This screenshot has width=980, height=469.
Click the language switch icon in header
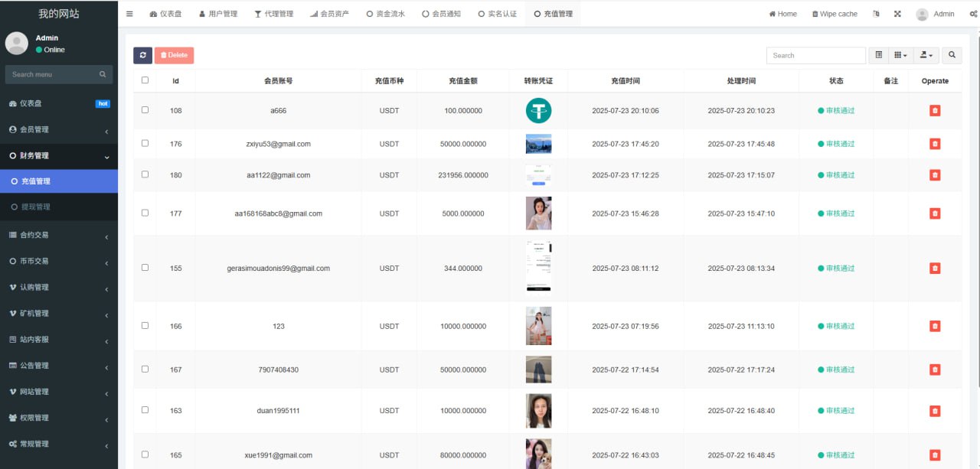pyautogui.click(x=877, y=14)
